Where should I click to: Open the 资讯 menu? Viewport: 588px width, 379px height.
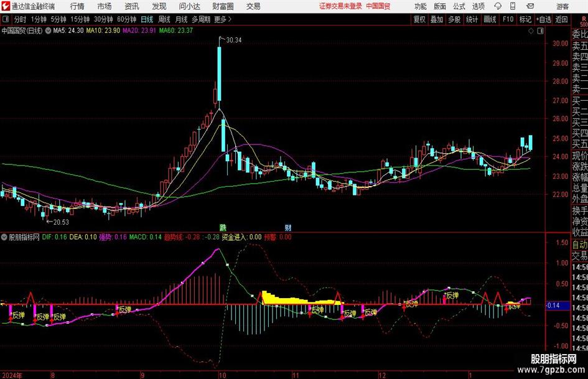click(x=132, y=6)
